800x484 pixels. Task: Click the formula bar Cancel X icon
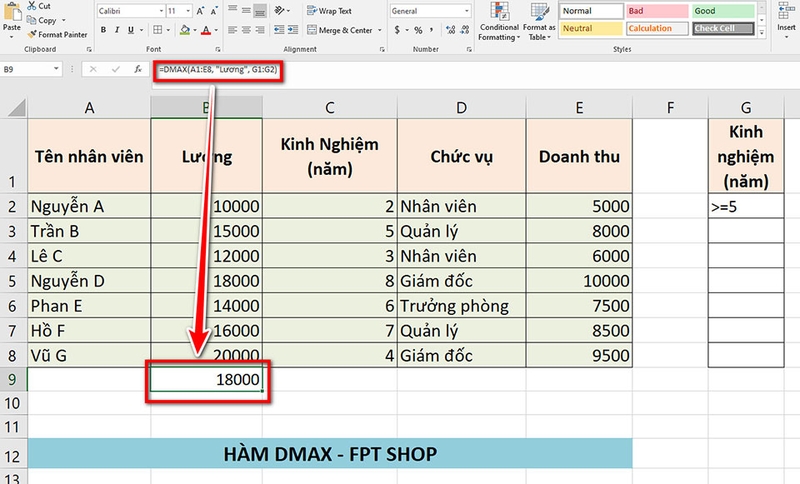tap(93, 69)
